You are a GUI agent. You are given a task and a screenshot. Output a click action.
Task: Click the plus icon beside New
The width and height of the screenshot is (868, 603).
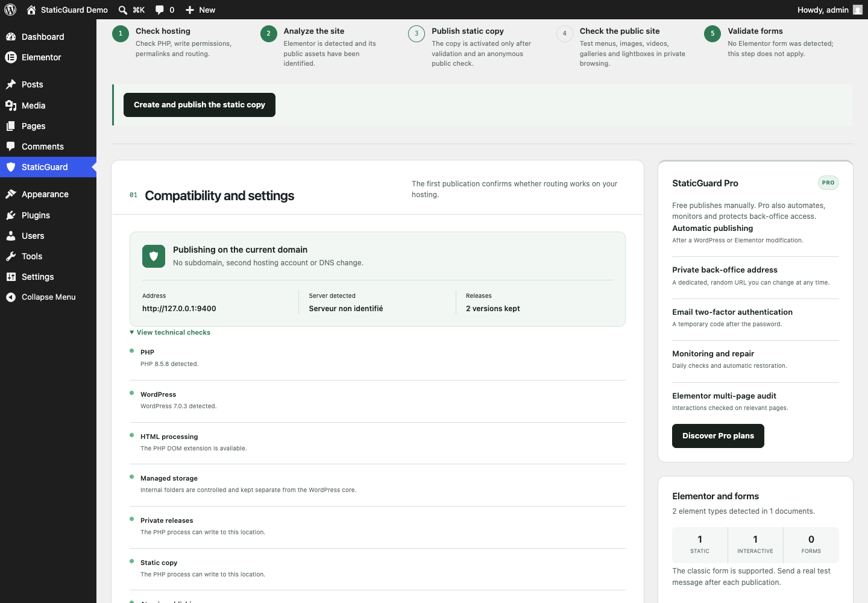point(190,10)
